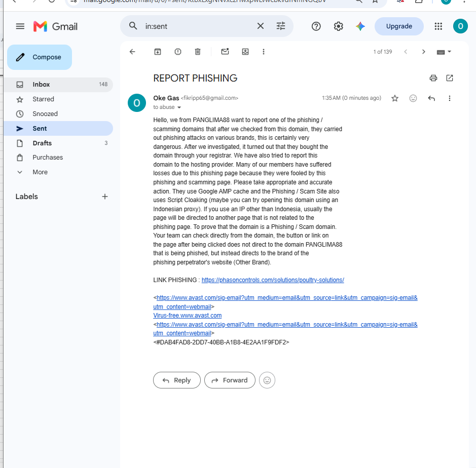This screenshot has height=468, width=476.
Task: Report this message as spam
Action: coord(178,52)
